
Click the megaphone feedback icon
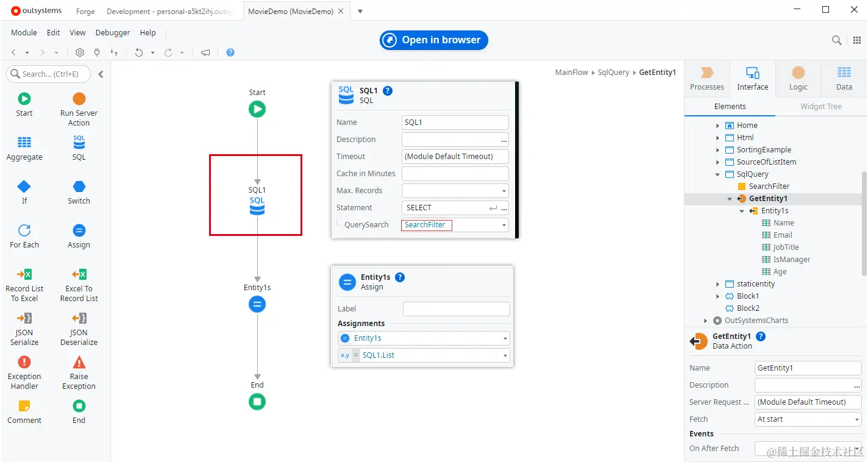[x=205, y=52]
